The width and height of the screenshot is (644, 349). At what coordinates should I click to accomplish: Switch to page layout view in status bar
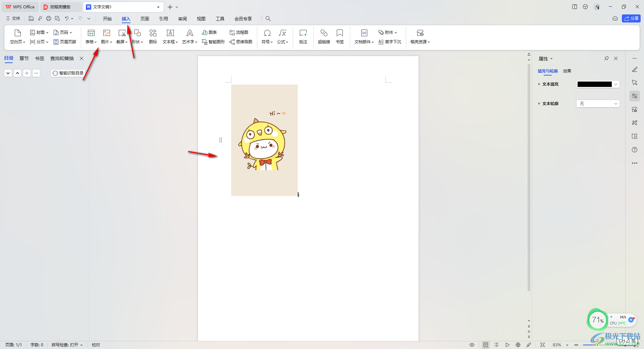(486, 345)
